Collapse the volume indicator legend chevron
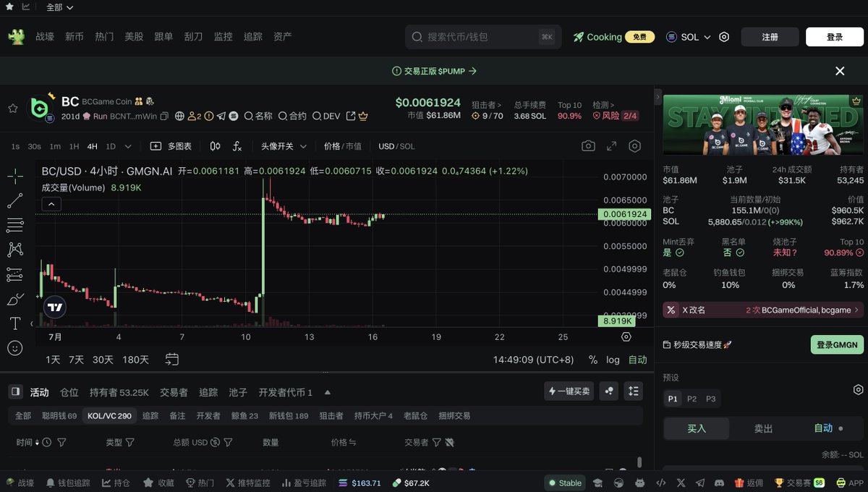The image size is (868, 492). [x=51, y=205]
